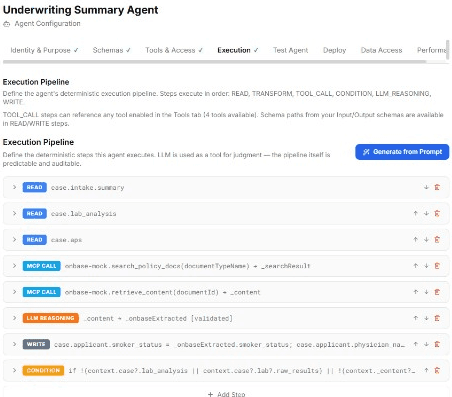Move the retrieve_content MCP CALL step up
Viewport: 452px width, 397px height.
[x=416, y=292]
